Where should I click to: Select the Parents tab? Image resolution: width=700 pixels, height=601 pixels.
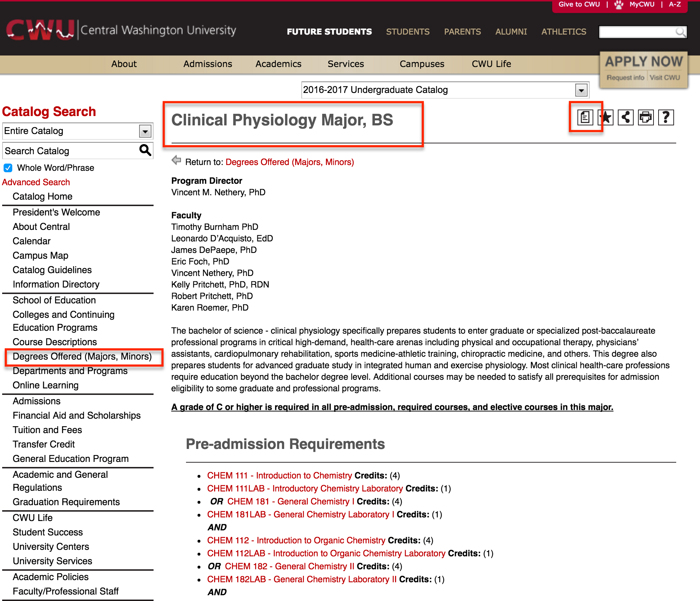[462, 32]
